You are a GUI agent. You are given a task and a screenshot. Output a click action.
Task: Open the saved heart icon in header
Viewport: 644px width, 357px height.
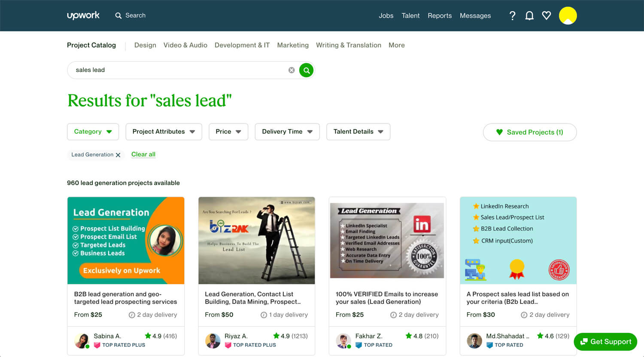[x=546, y=15]
